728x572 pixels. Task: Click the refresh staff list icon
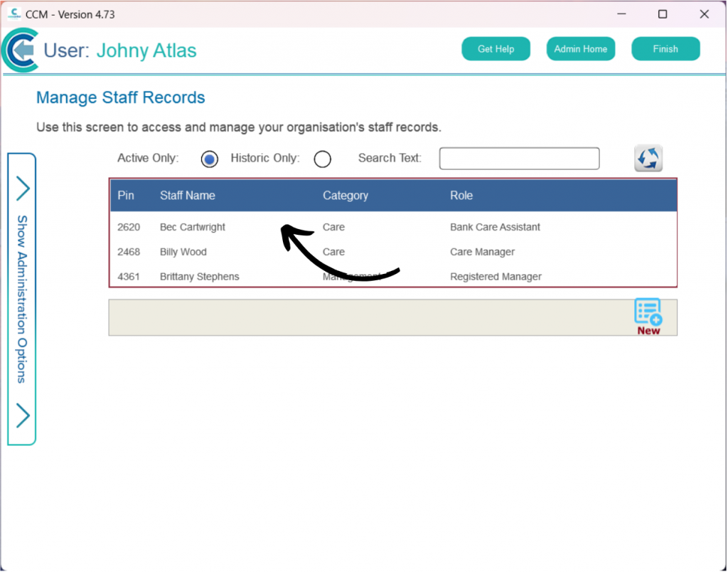click(648, 159)
